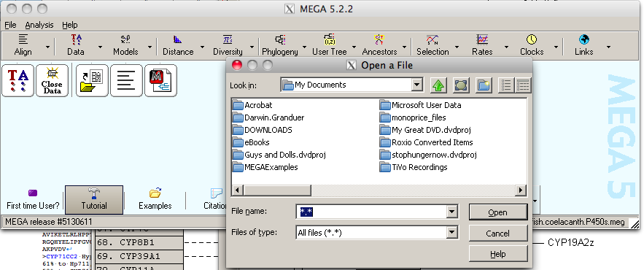Click the CYP19A2z label in background tree

tap(571, 243)
